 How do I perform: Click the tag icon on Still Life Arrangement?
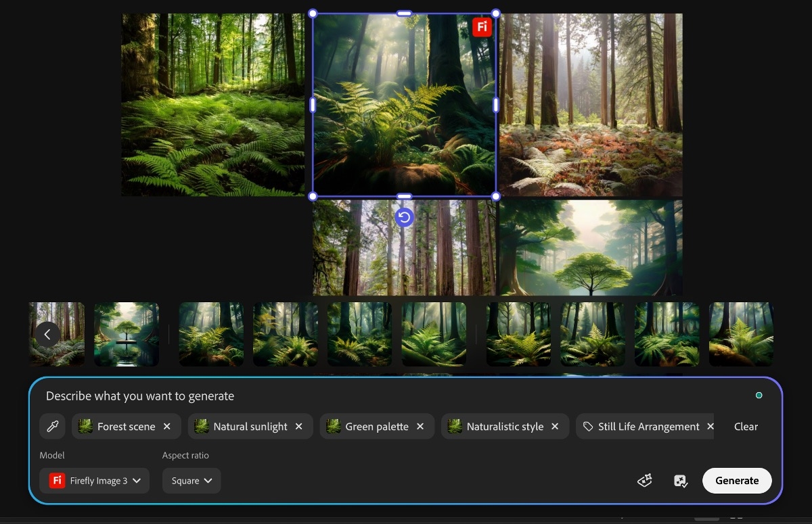(588, 427)
